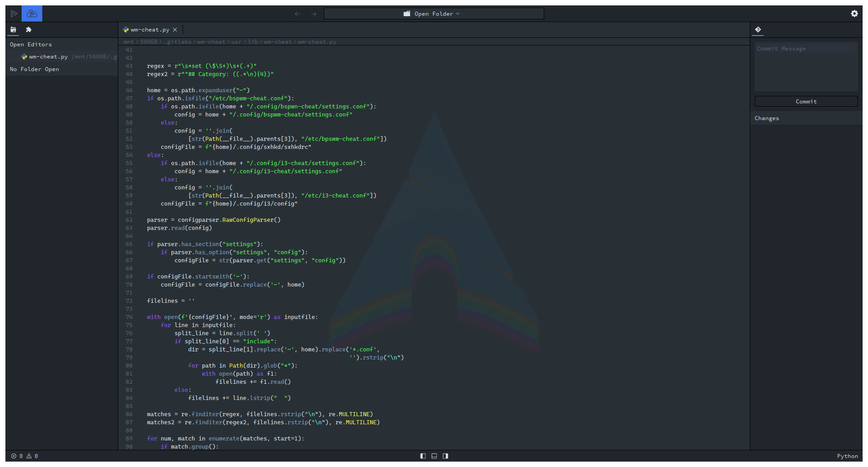Open the file explorer sidebar tab
The image size is (868, 467).
(13, 30)
